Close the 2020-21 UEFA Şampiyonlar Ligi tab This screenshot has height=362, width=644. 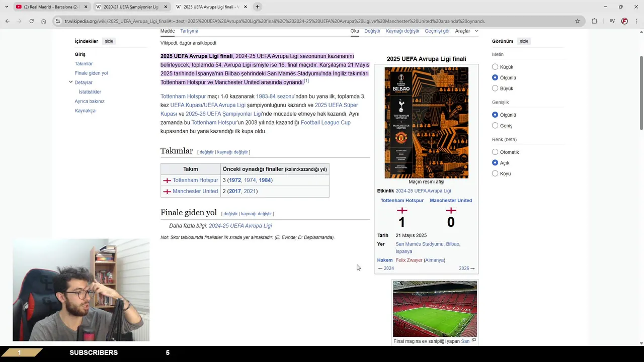[x=166, y=7]
